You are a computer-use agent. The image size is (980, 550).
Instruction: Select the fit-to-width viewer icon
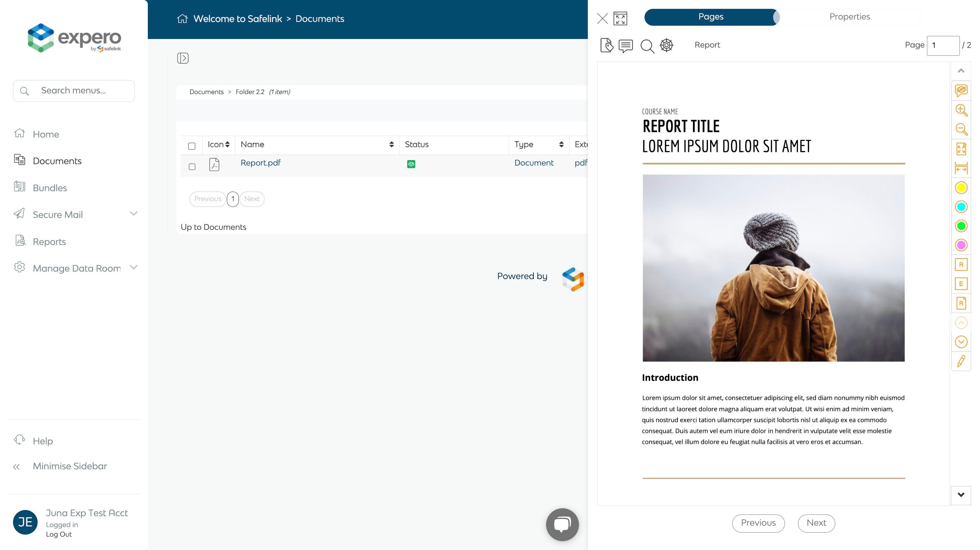pos(961,168)
